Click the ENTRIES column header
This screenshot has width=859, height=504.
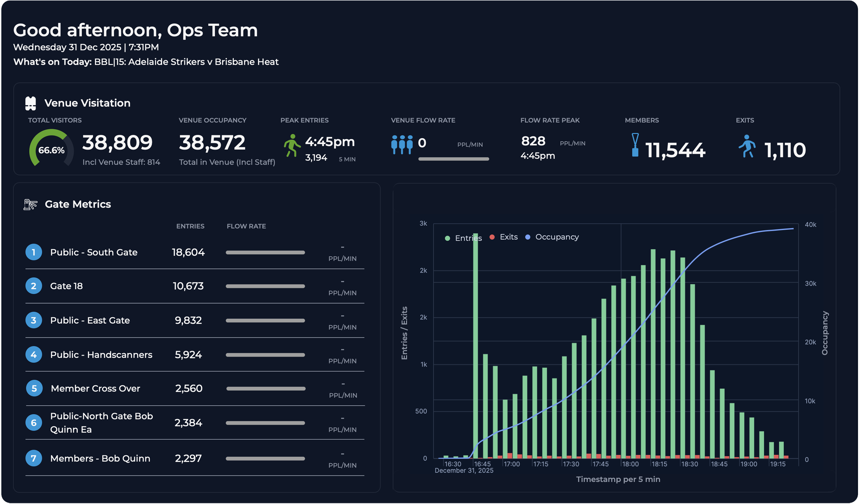click(190, 226)
